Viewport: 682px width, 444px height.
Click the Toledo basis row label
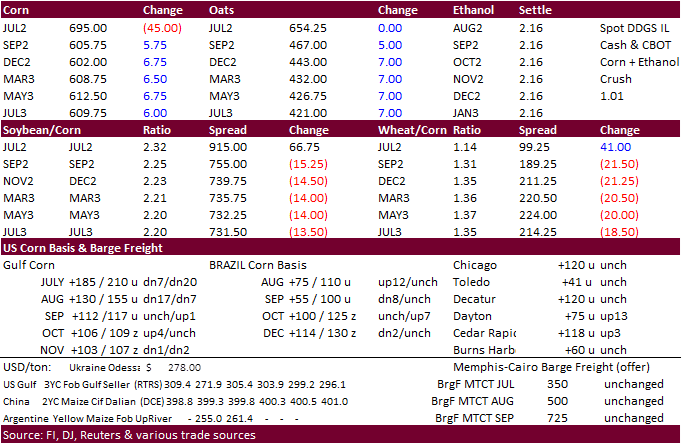471,283
